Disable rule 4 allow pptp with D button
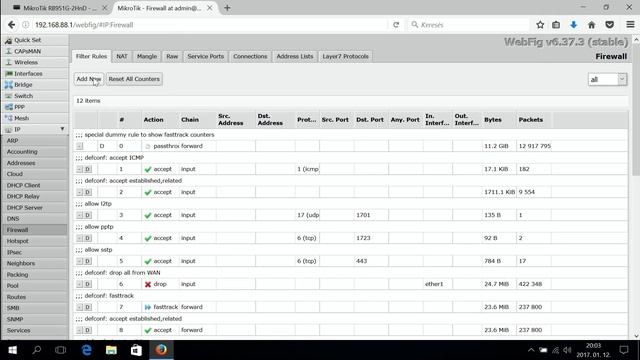Viewport: 640px width, 360px height. coord(88,238)
